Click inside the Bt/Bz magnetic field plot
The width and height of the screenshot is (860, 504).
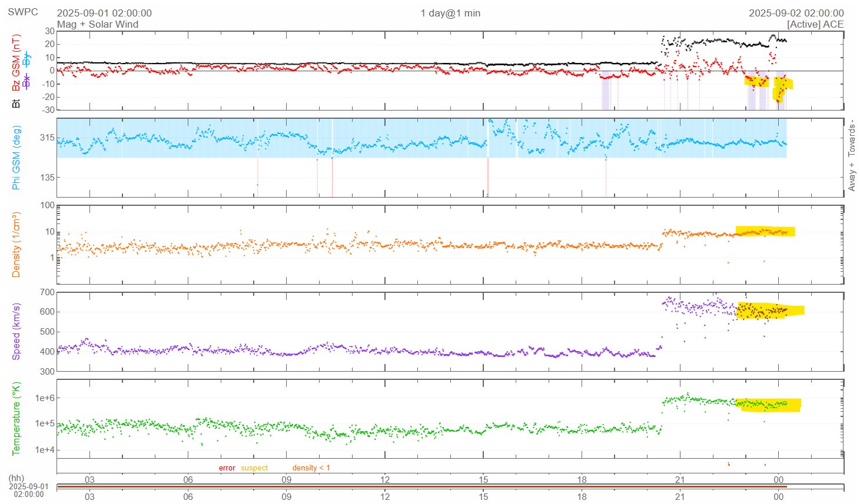(x=450, y=71)
